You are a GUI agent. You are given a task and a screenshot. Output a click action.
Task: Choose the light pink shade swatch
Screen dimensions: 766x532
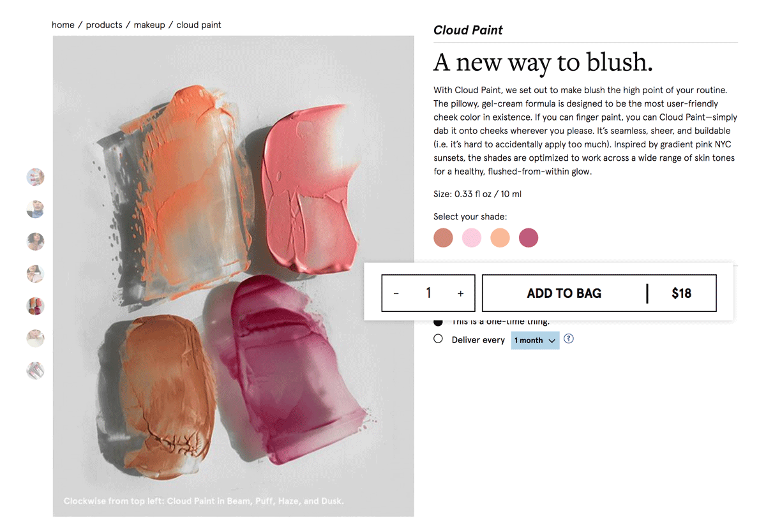tap(472, 238)
